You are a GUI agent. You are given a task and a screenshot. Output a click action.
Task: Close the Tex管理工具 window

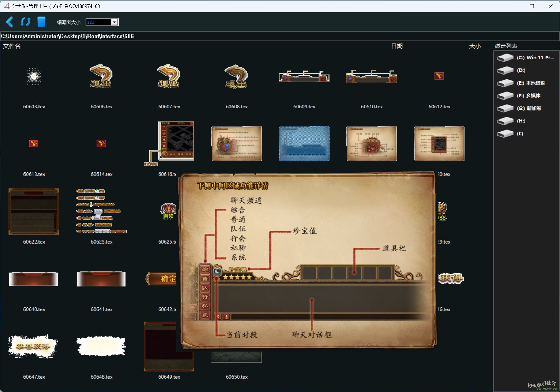551,6
